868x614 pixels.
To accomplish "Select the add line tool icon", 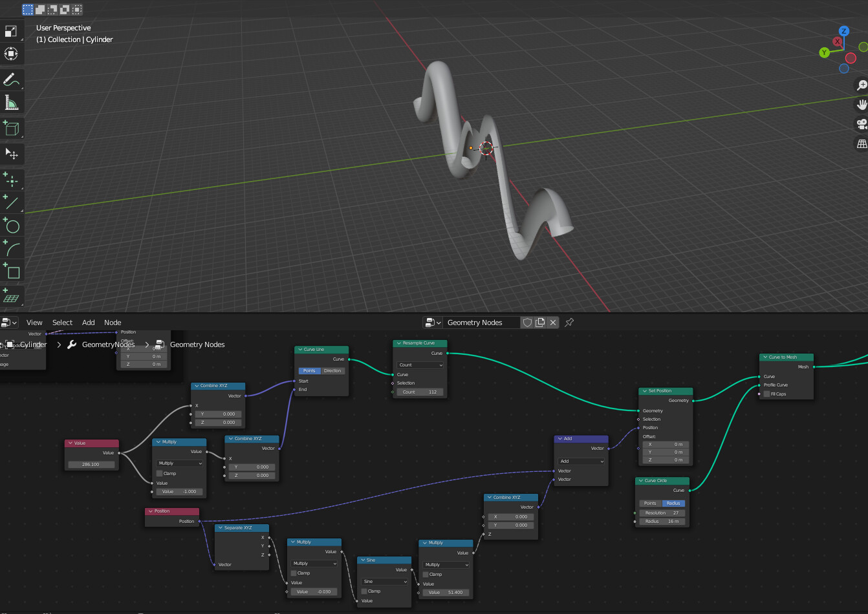I will coord(11,203).
